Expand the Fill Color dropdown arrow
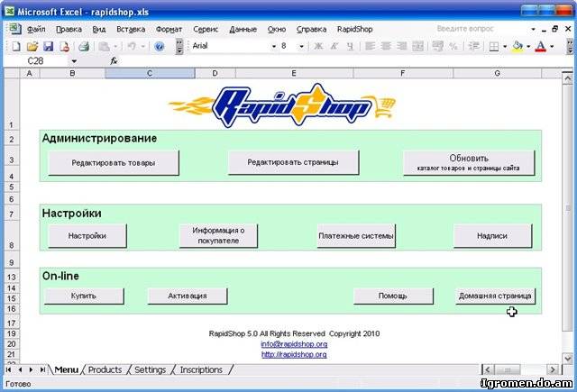The width and height of the screenshot is (577, 392). coord(528,46)
